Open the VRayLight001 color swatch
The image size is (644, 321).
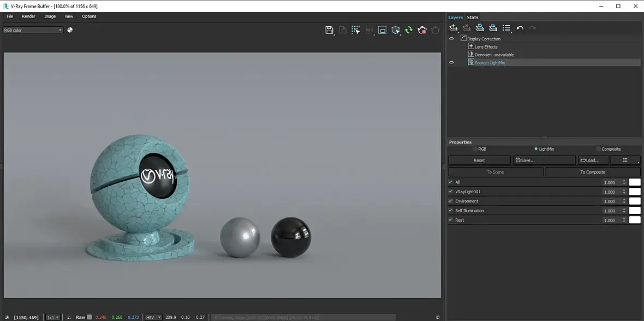(x=635, y=192)
